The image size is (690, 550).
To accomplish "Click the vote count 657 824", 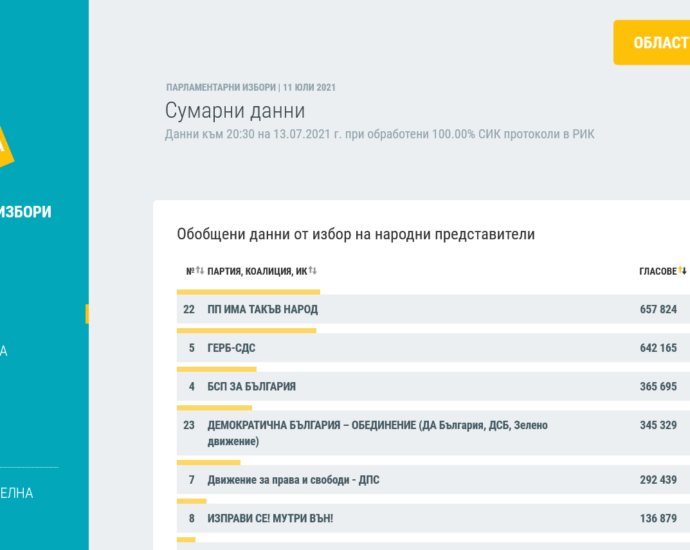I will click(658, 309).
